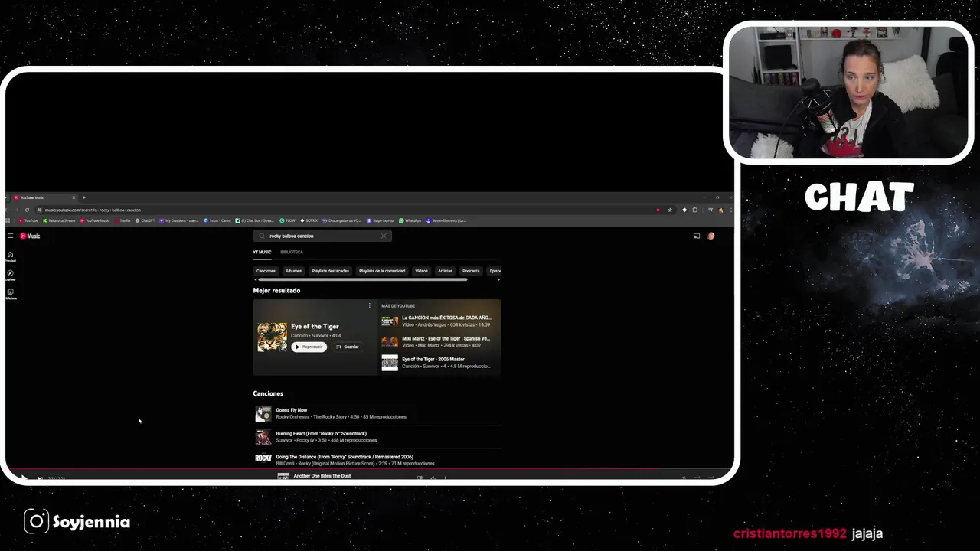Open the Netflix bookmark
The width and height of the screenshot is (980, 551).
(x=122, y=220)
